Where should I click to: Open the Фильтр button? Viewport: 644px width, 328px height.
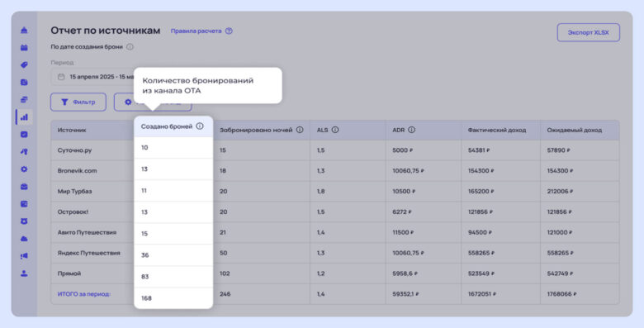tap(78, 102)
